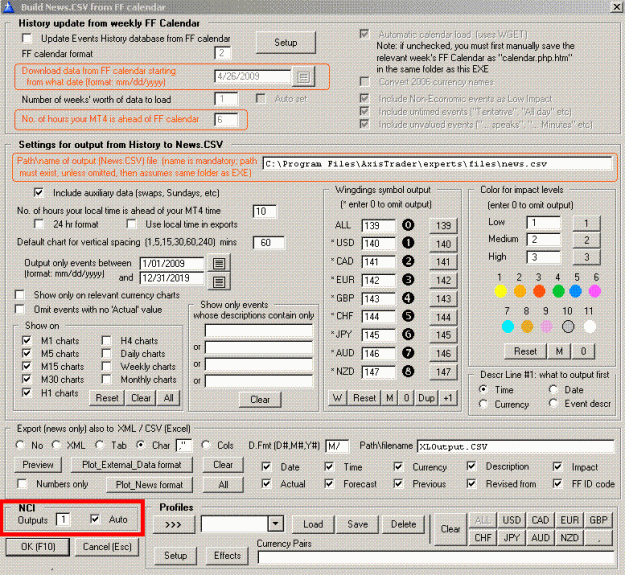
Task: Click Reset button under color swatches
Action: click(x=525, y=351)
